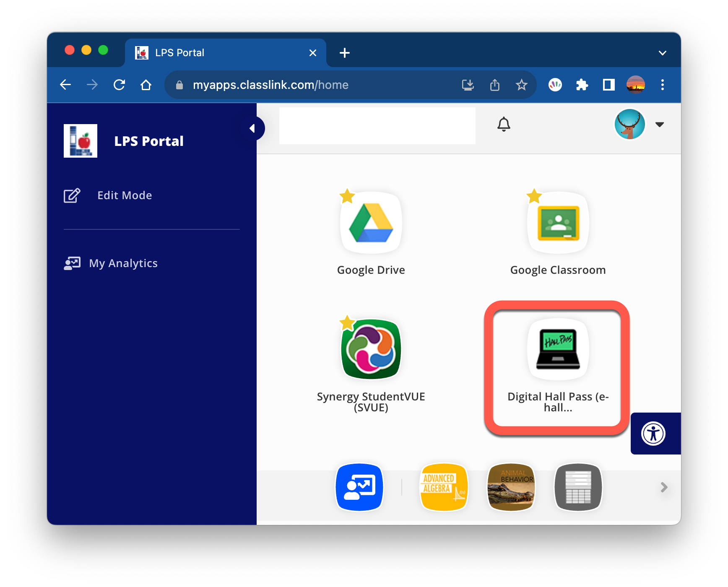Open My Analytics
Image resolution: width=728 pixels, height=587 pixels.
(123, 263)
